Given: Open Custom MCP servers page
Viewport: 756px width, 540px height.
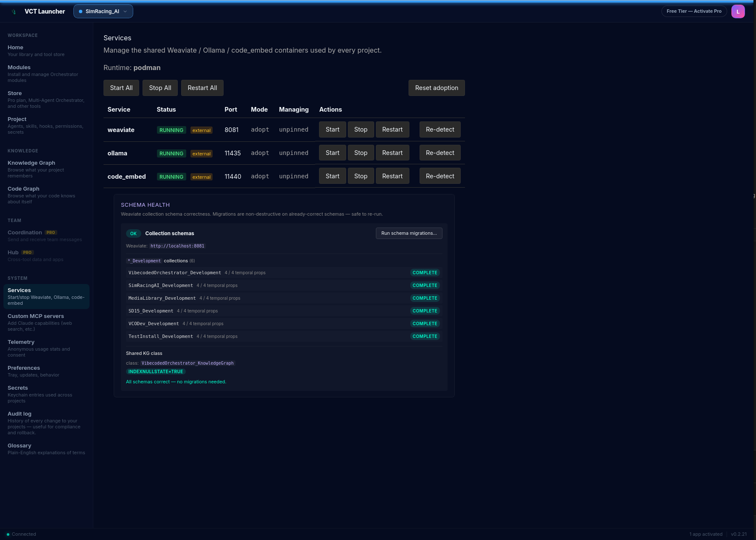Looking at the screenshot, I should (46, 323).
